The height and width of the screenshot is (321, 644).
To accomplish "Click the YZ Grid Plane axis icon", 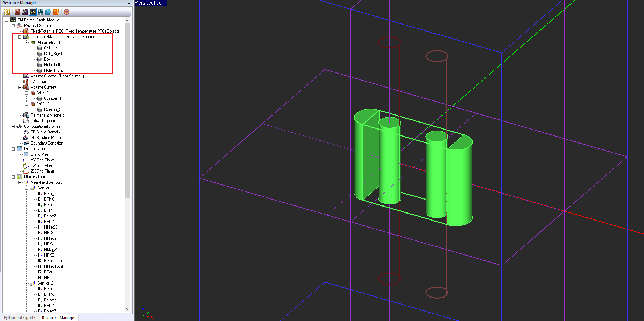I will pyautogui.click(x=26, y=166).
